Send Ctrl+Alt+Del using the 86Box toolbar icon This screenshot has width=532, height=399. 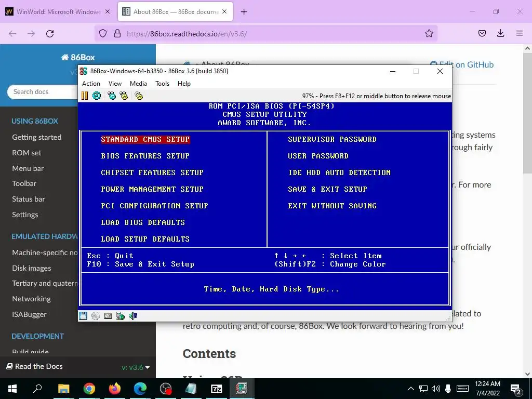112,96
